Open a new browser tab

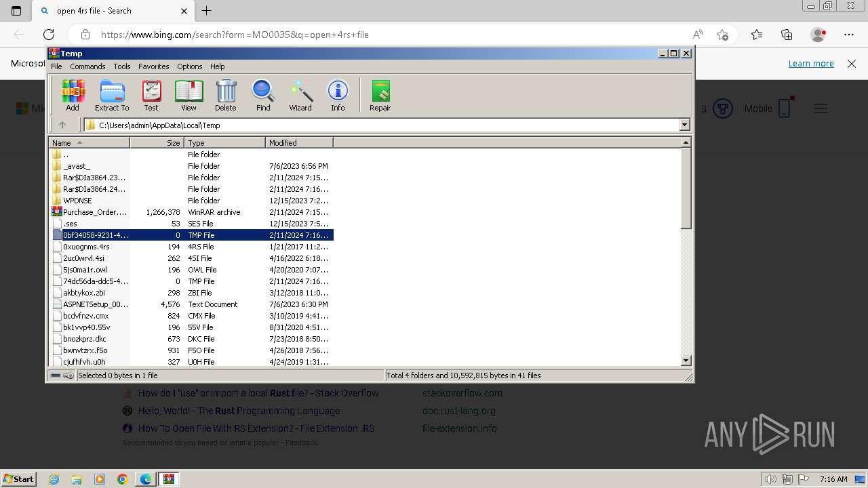coord(207,11)
